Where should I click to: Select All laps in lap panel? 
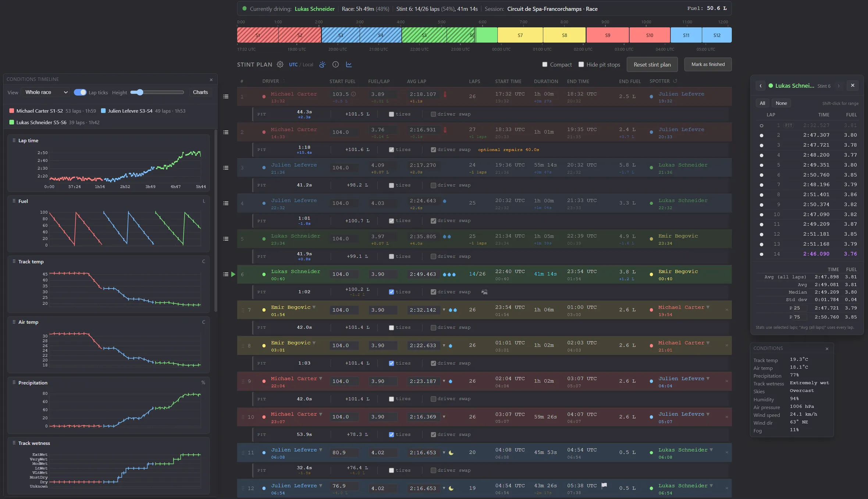tap(762, 103)
